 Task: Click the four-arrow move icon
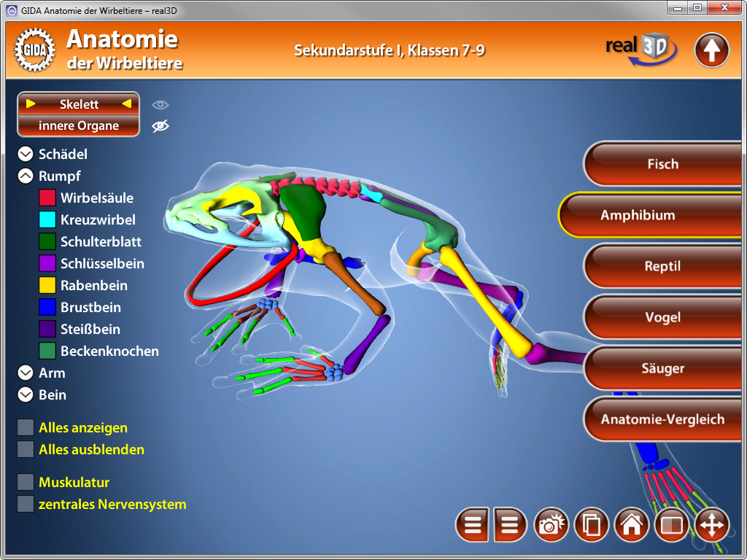point(711,525)
